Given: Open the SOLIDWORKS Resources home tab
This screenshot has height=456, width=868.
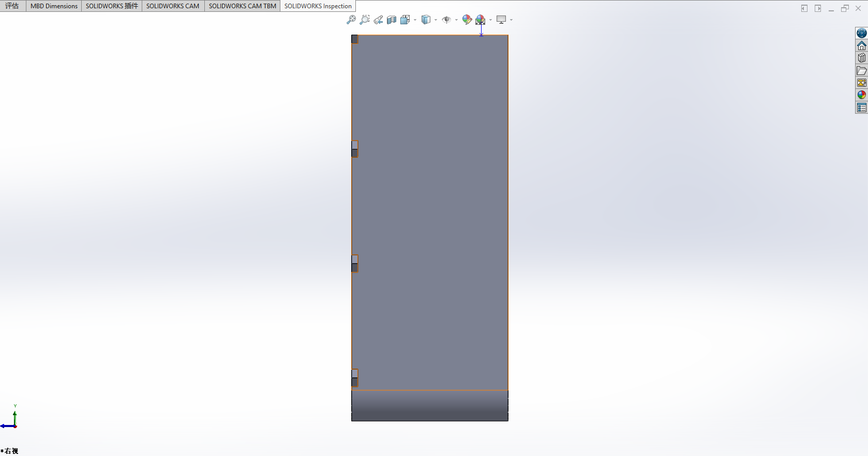Looking at the screenshot, I should pos(861,45).
